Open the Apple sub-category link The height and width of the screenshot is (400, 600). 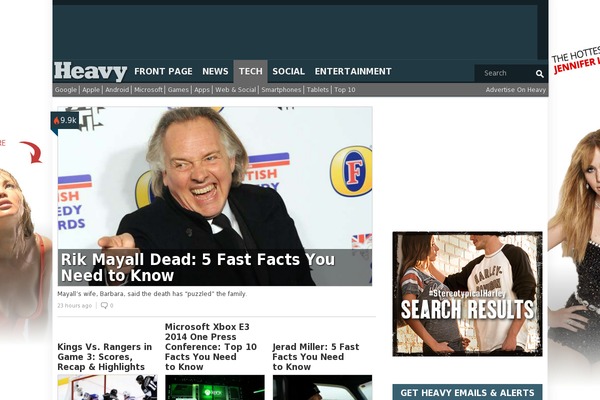pyautogui.click(x=91, y=90)
